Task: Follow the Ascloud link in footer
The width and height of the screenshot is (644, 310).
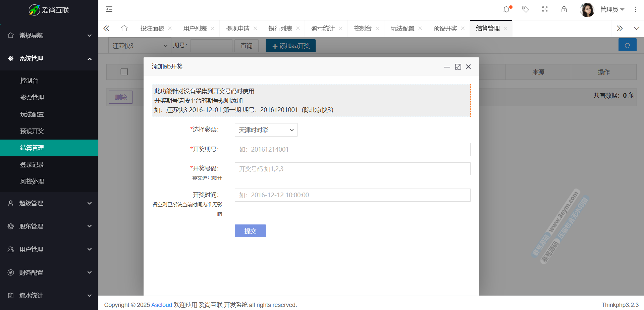Action: click(x=161, y=305)
